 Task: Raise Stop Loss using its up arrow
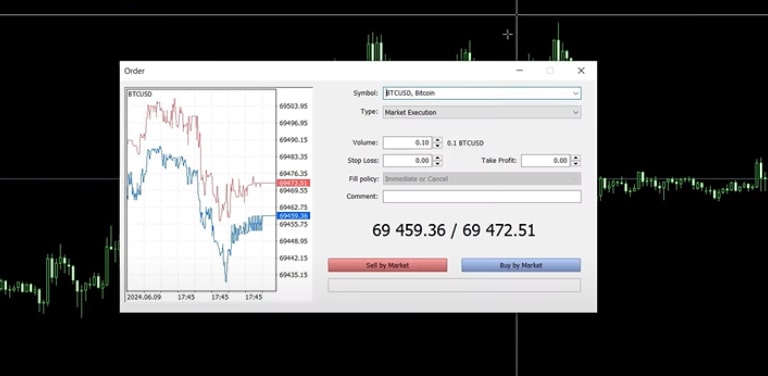pyautogui.click(x=438, y=158)
